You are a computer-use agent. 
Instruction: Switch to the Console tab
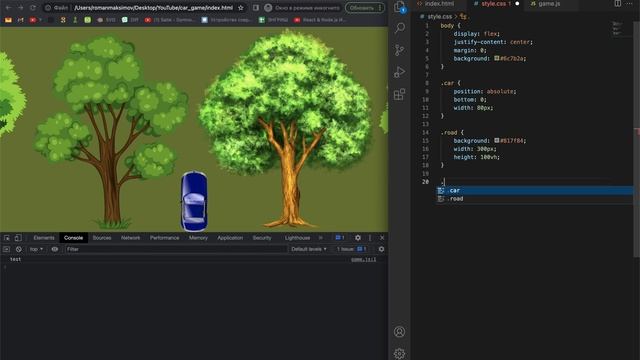73,238
